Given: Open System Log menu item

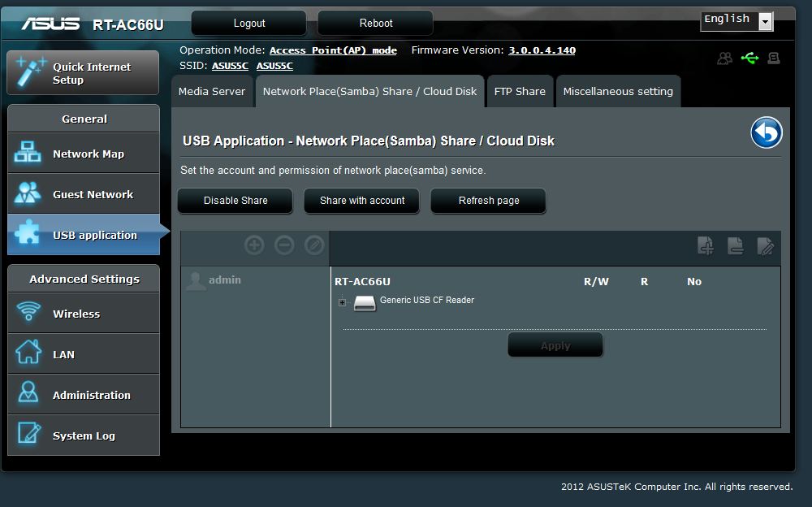Looking at the screenshot, I should (84, 435).
